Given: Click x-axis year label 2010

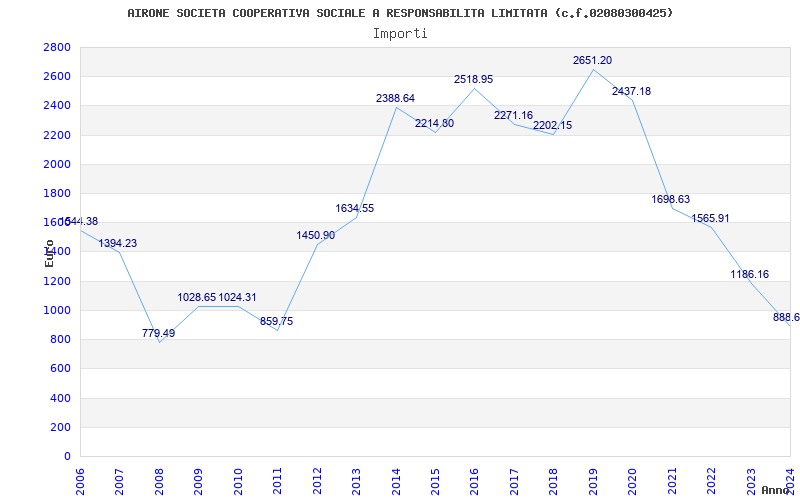Looking at the screenshot, I should click(x=238, y=481).
